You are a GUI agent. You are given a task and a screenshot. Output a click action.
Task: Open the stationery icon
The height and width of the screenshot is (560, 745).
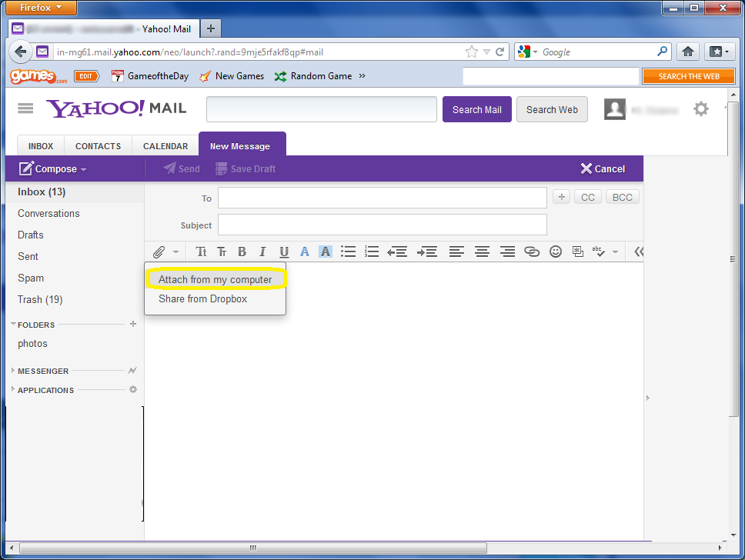[x=578, y=252]
